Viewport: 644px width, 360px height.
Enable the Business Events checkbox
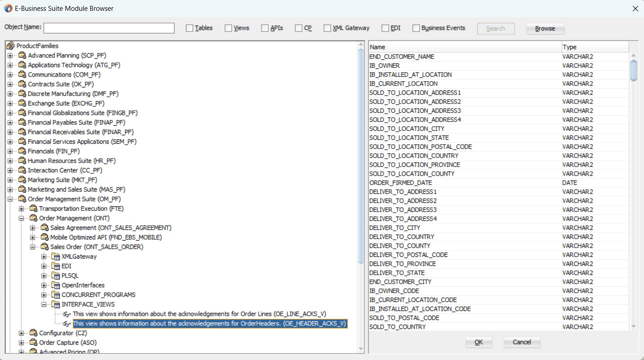(x=416, y=28)
